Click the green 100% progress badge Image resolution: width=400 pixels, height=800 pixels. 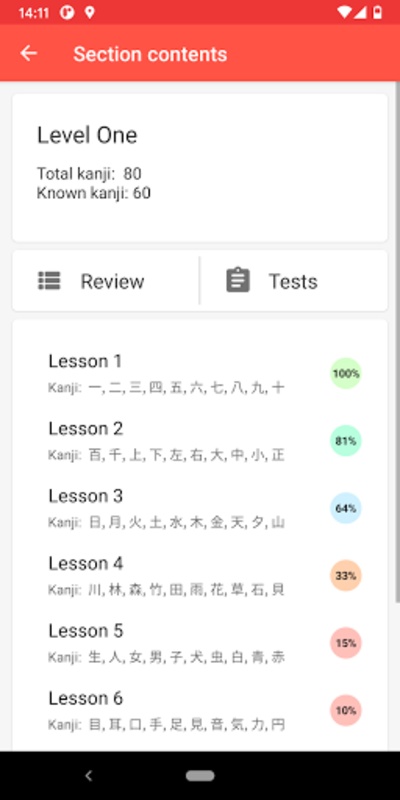pos(346,373)
